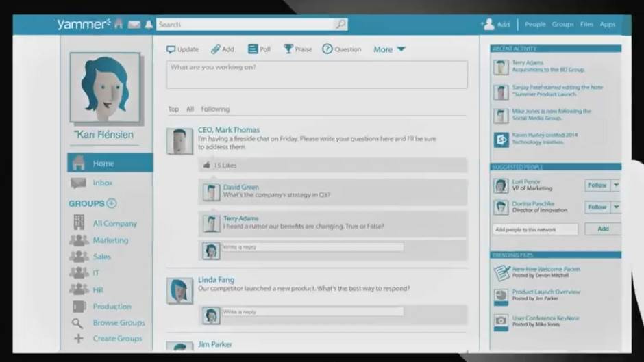Select the Poll post type icon
Screen dimensions: 644x362
coord(253,49)
